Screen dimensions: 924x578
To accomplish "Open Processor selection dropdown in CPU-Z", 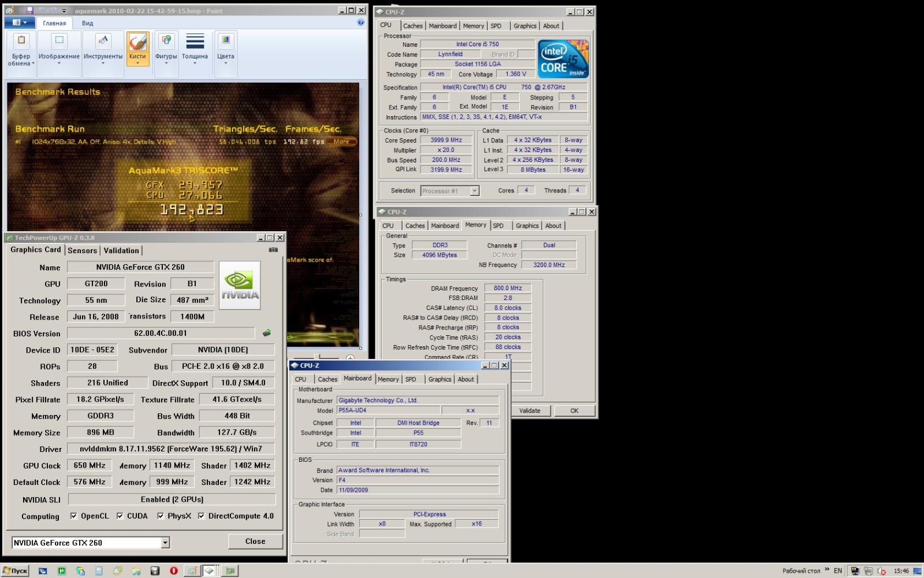I will [x=475, y=191].
